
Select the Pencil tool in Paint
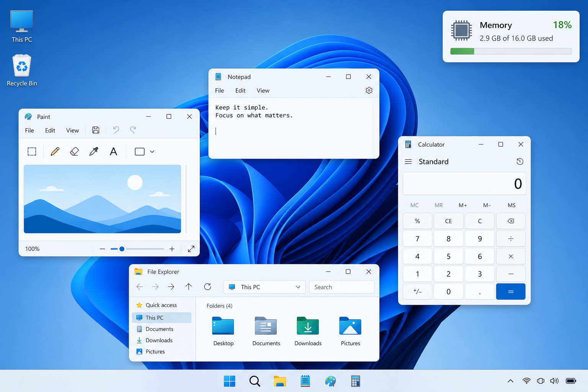pyautogui.click(x=55, y=152)
